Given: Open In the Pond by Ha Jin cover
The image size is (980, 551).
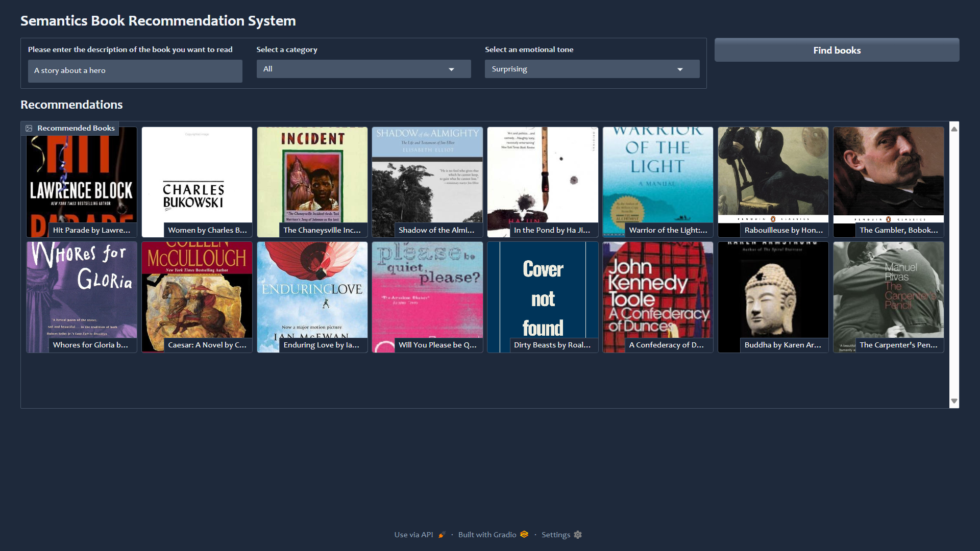Looking at the screenshot, I should 543,182.
